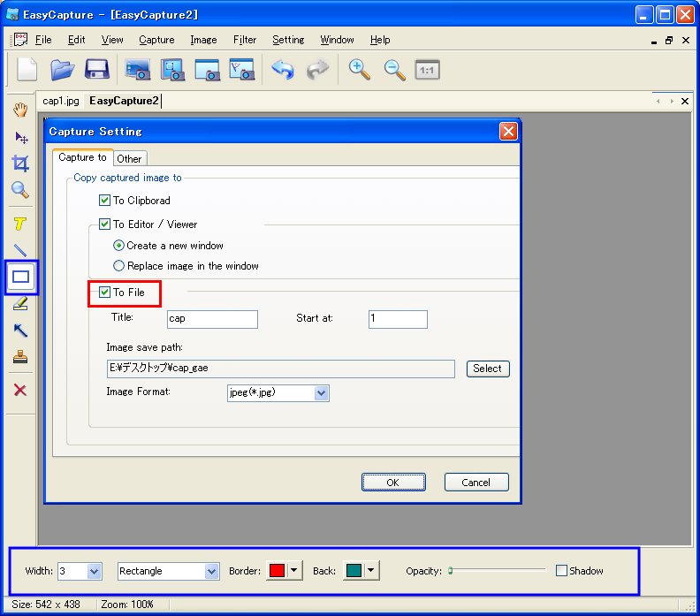Expand the Back color dropdown arrow
700x616 pixels.
coord(371,570)
